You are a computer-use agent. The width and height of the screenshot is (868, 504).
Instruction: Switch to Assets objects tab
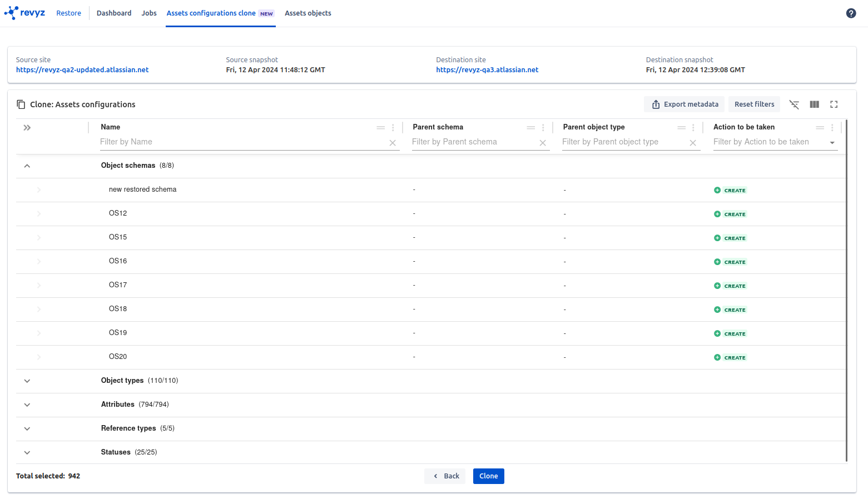(x=308, y=13)
